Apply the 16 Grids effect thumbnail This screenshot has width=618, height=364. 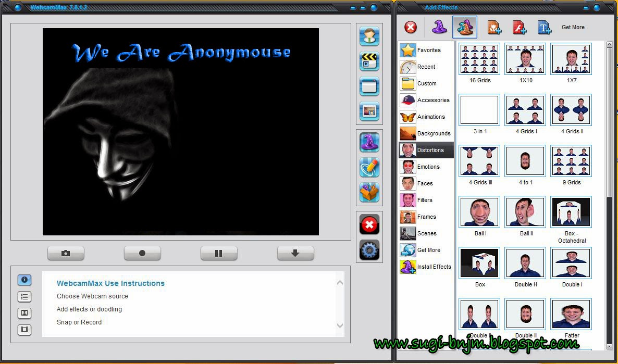(x=480, y=59)
